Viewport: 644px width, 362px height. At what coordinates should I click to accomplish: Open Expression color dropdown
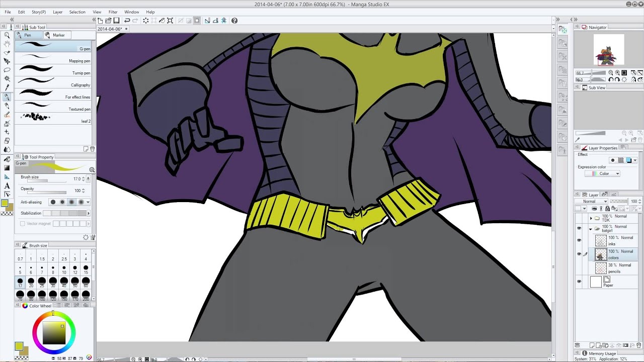[603, 173]
